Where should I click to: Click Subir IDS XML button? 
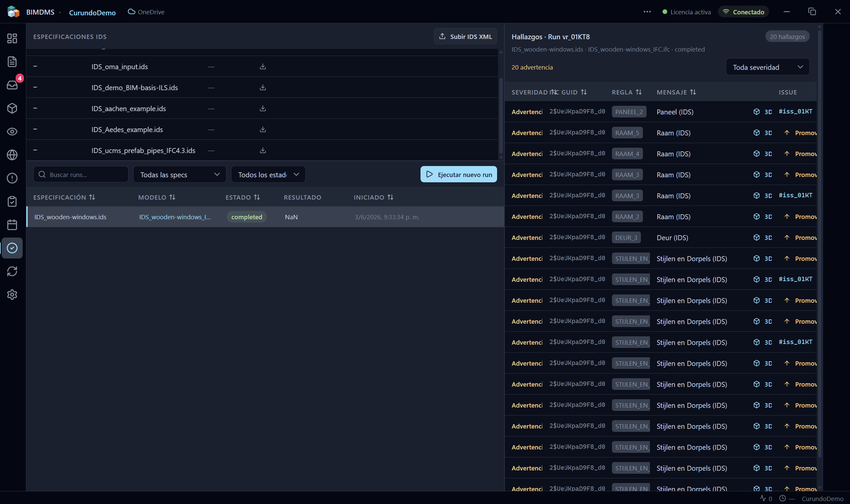tap(465, 36)
